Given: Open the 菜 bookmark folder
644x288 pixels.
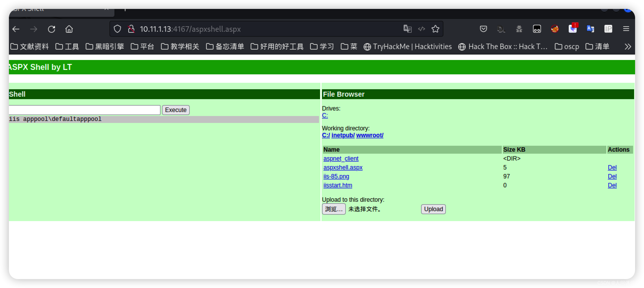Looking at the screenshot, I should pyautogui.click(x=349, y=47).
